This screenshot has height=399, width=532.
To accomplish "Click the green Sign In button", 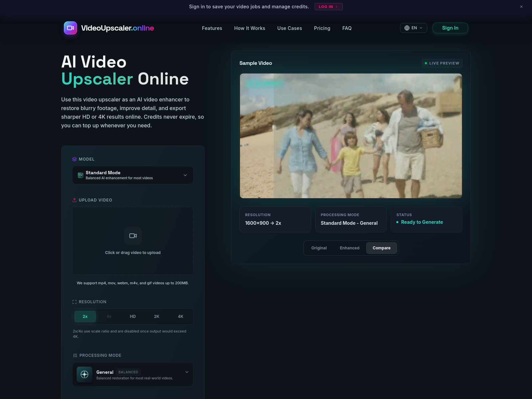I will pos(450,28).
